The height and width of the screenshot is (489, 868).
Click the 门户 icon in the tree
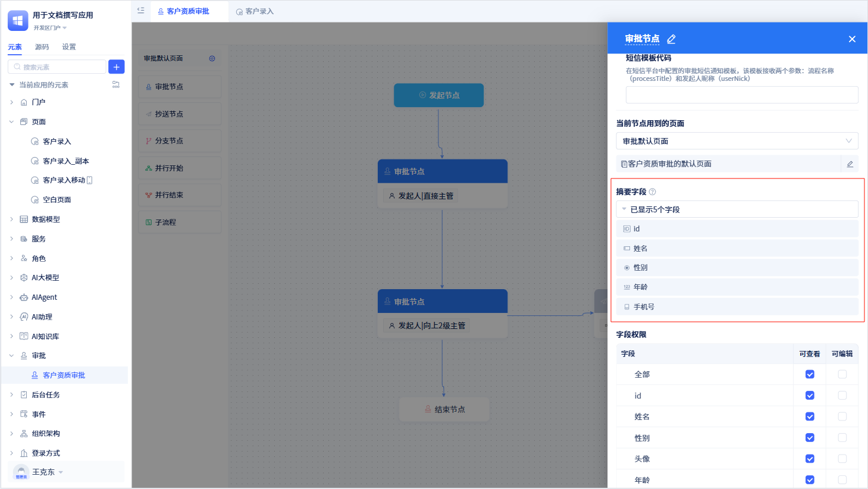(x=24, y=102)
